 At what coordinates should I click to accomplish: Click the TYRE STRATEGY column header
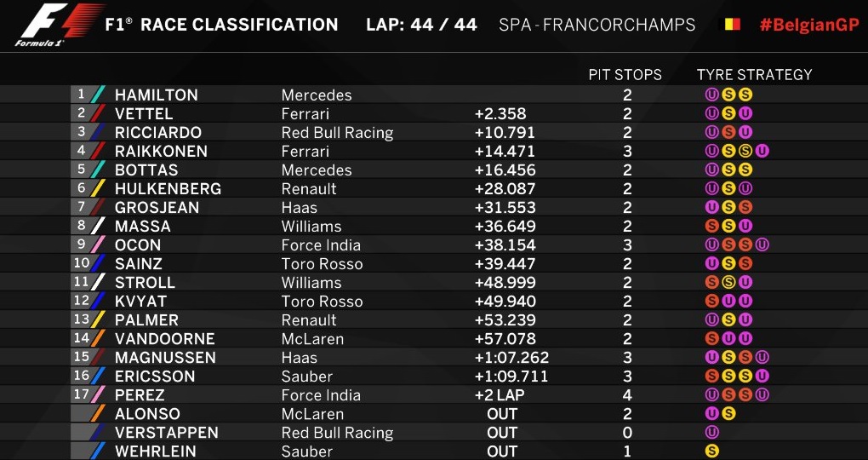pos(754,75)
